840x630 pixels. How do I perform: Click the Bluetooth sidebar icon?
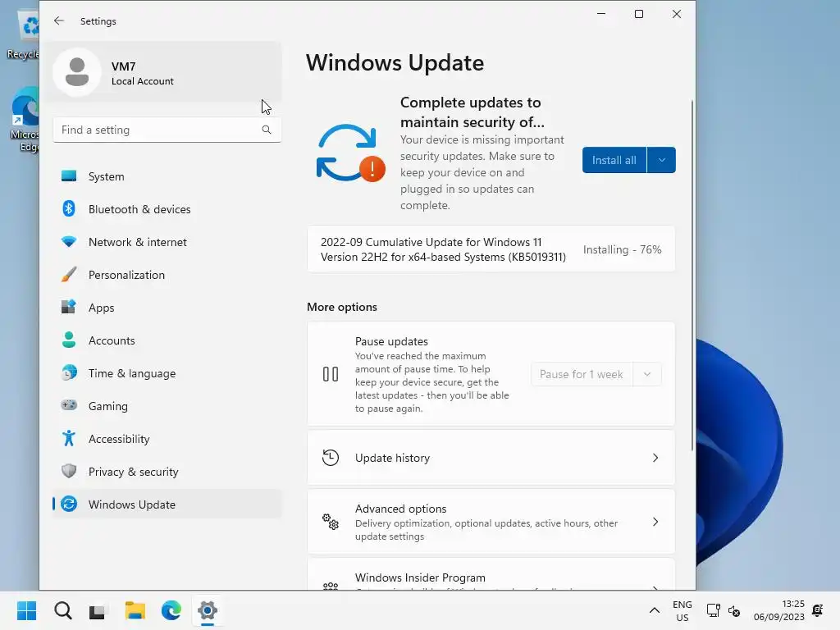pos(69,209)
